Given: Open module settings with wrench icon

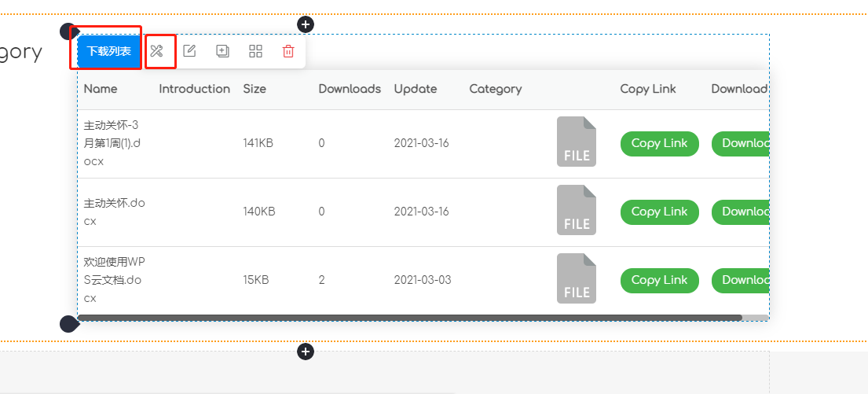Looking at the screenshot, I should tap(157, 52).
